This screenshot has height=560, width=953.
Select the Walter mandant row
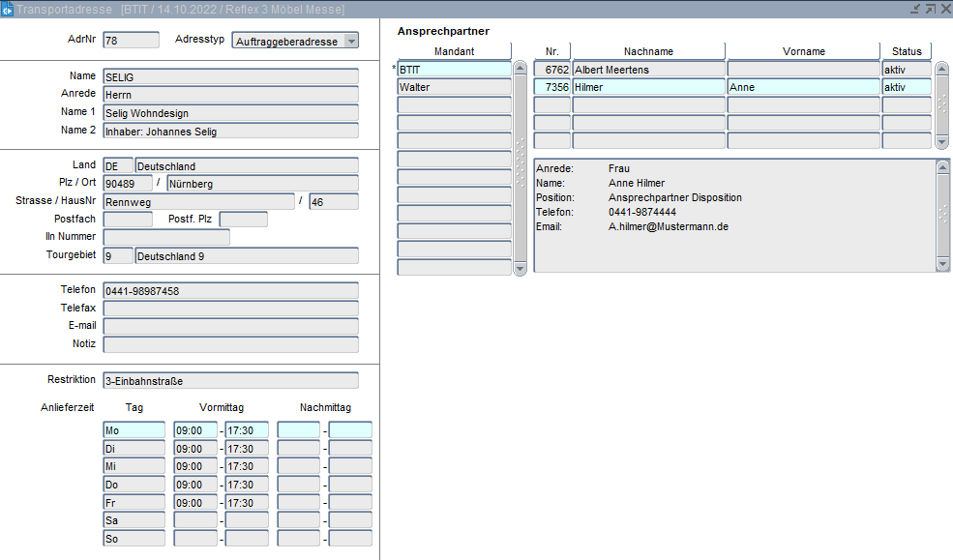coord(454,87)
